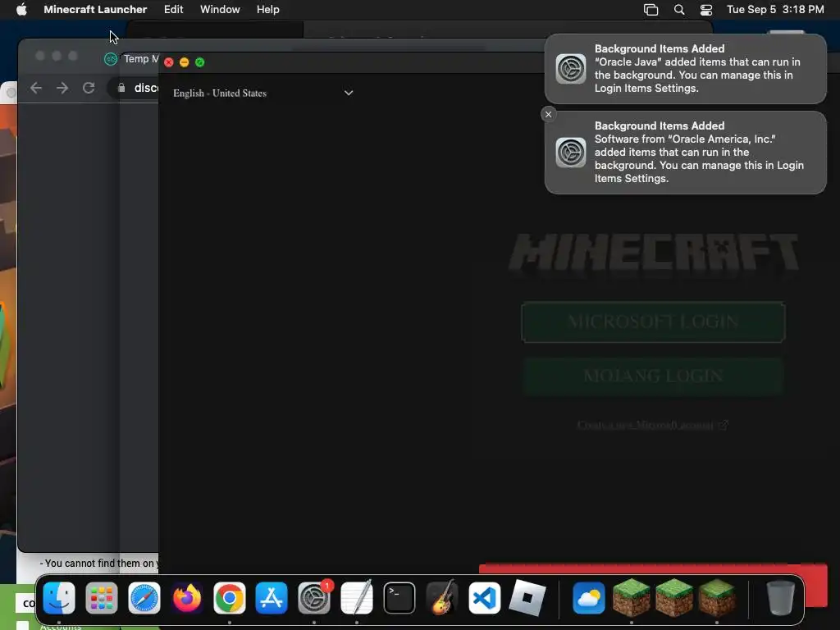The height and width of the screenshot is (630, 840).
Task: Open Control Center in menu bar
Action: click(x=706, y=10)
